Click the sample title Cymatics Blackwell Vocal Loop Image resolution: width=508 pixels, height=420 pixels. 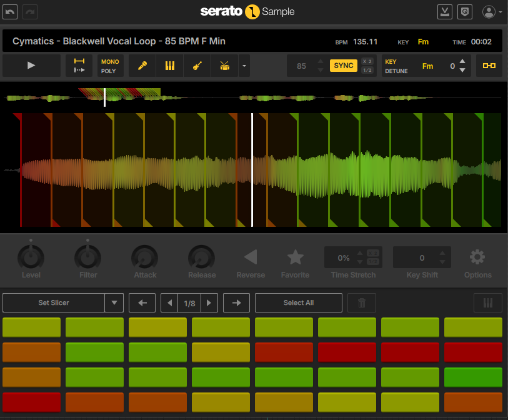click(119, 41)
